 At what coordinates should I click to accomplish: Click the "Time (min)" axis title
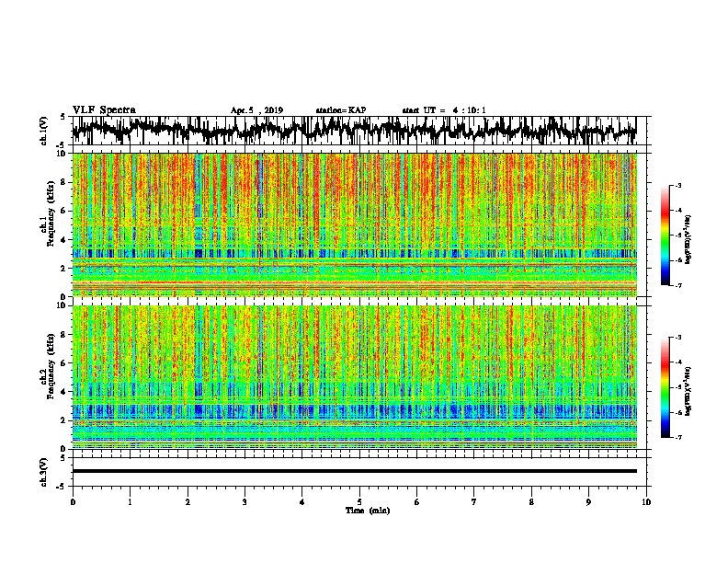click(x=368, y=511)
